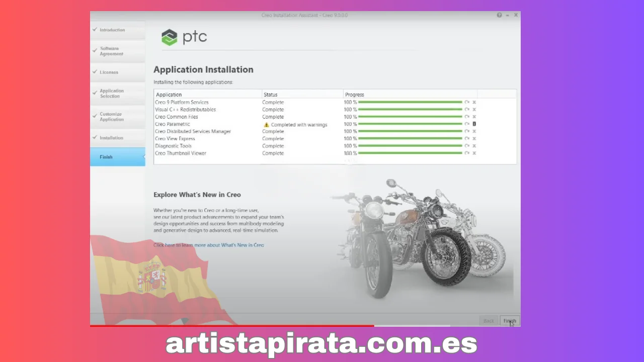
Task: Select the Diagnostic Tools row name
Action: coord(173,146)
